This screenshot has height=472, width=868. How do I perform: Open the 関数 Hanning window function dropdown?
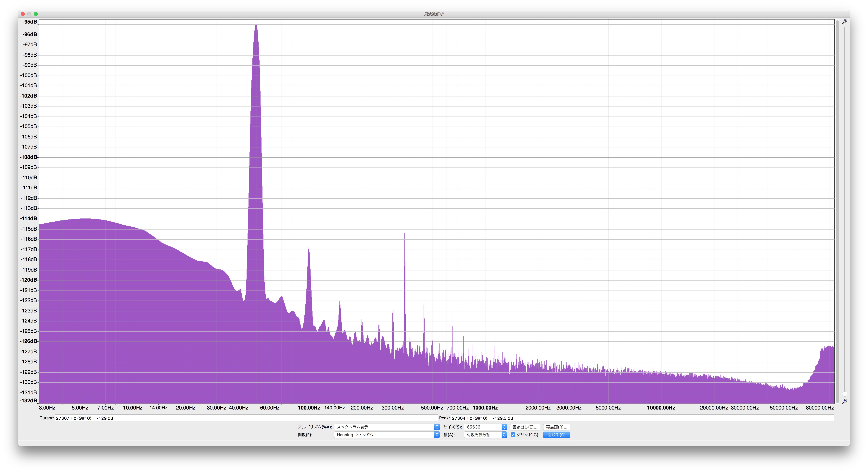pyautogui.click(x=387, y=435)
